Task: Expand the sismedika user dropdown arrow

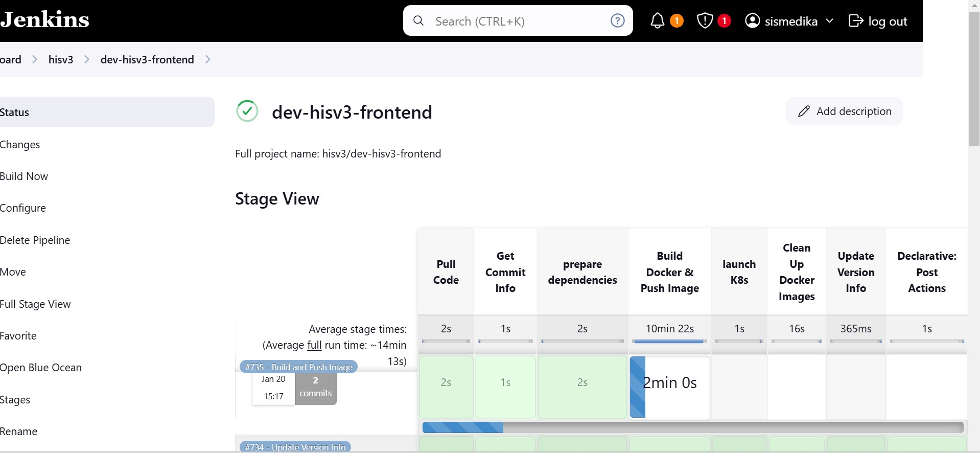Action: [x=829, y=21]
